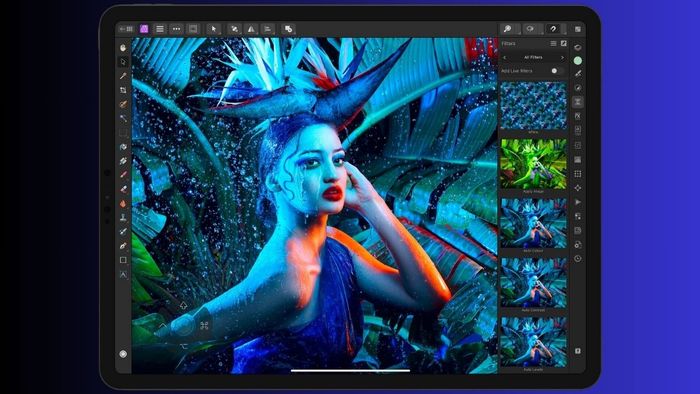The height and width of the screenshot is (394, 700).
Task: Apply the Auto Contrast filter thumbnail
Action: (x=533, y=282)
